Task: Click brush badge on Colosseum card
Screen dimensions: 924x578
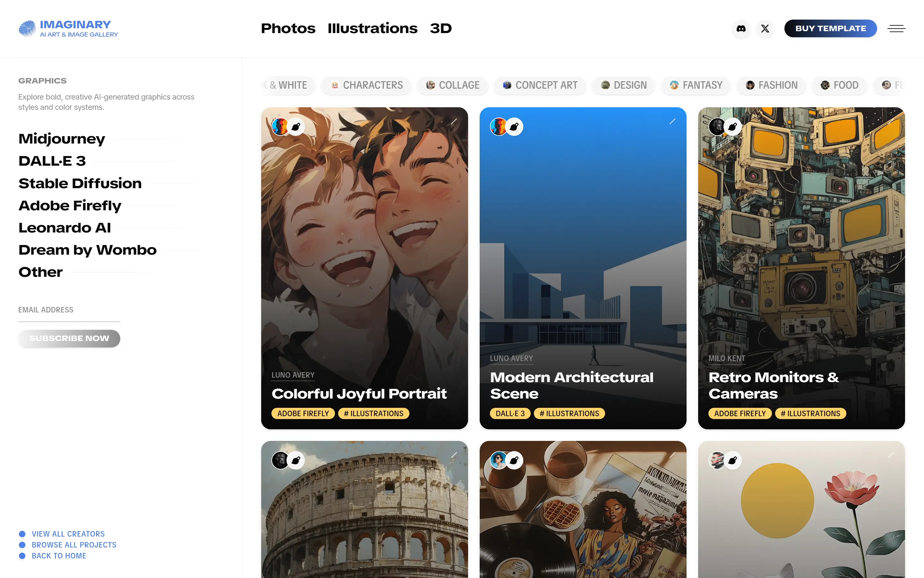Action: [296, 460]
